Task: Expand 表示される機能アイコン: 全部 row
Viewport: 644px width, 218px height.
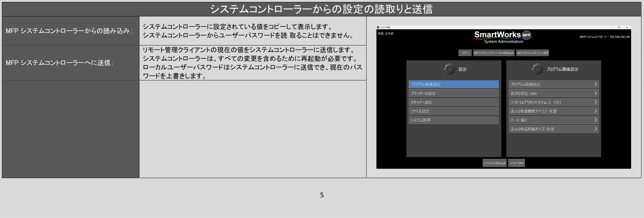Action: pos(554,111)
